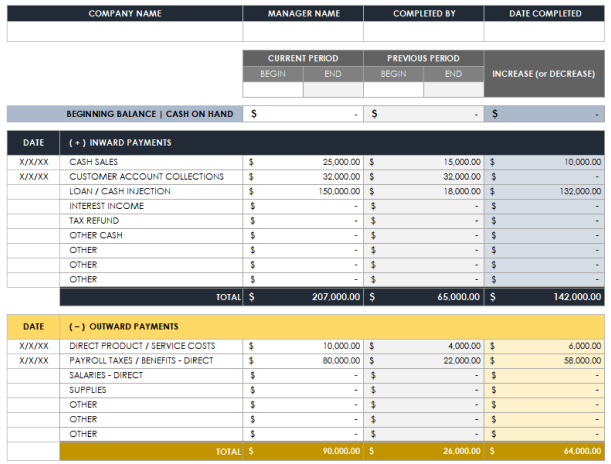Select the OTHER CASH label
The image size is (611, 464).
[96, 235]
